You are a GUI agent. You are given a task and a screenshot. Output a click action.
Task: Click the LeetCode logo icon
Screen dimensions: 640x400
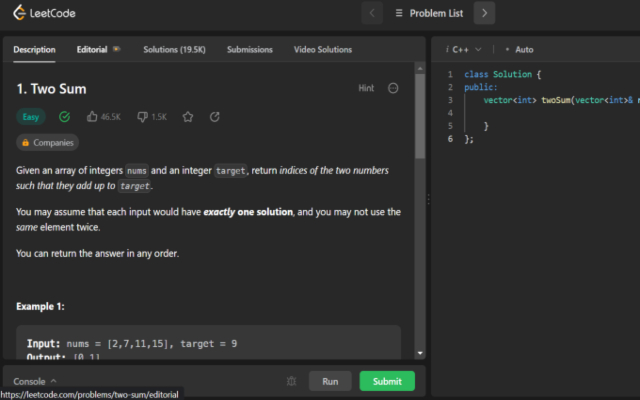[19, 13]
